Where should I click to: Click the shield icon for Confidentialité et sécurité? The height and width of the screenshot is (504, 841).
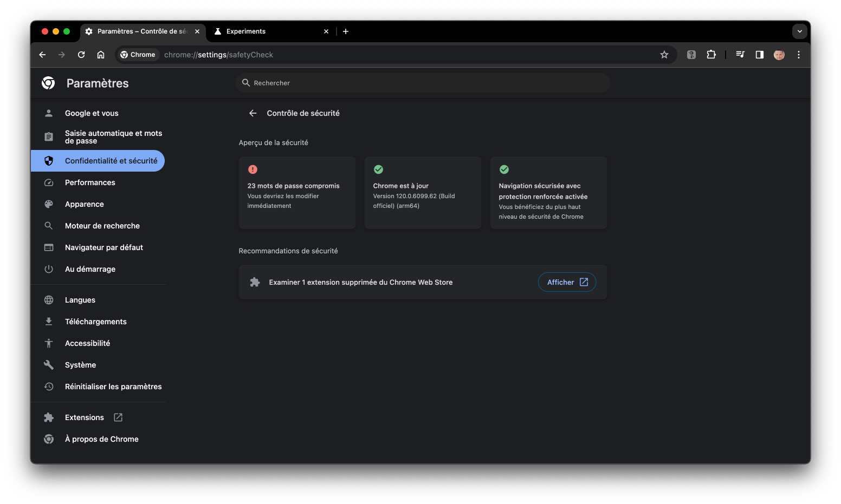coord(49,161)
